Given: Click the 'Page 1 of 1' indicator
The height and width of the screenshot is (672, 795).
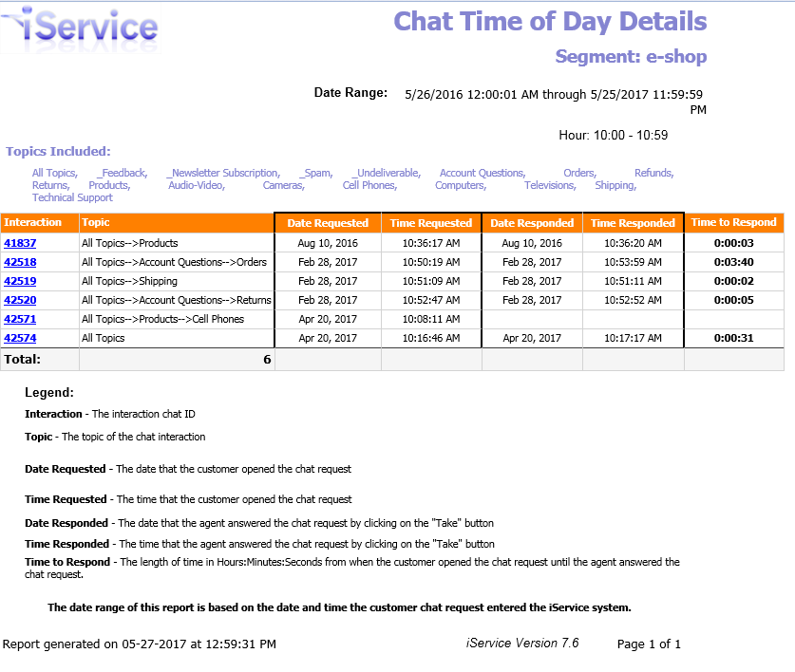Looking at the screenshot, I should pyautogui.click(x=649, y=644).
